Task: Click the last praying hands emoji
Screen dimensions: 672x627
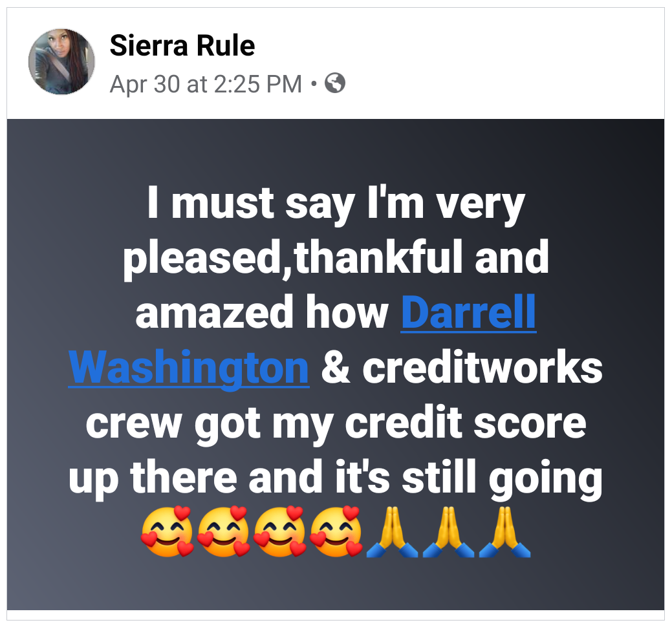Action: tap(504, 532)
